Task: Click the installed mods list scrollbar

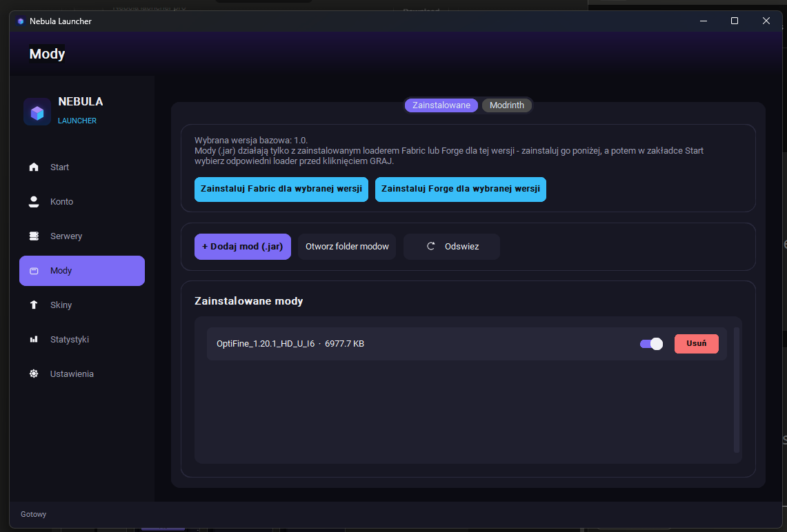Action: click(737, 390)
